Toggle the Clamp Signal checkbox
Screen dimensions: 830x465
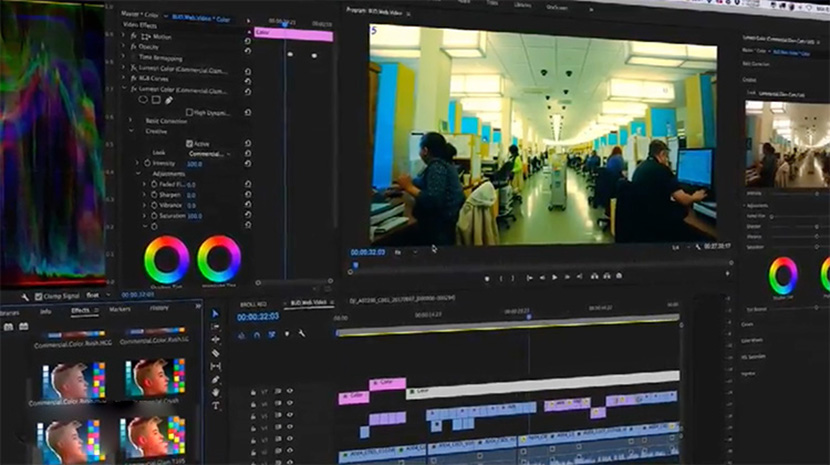point(38,297)
